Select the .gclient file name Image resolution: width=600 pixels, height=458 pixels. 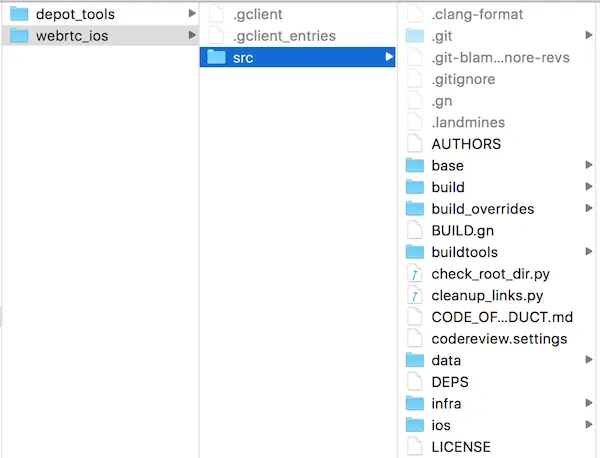(x=258, y=15)
